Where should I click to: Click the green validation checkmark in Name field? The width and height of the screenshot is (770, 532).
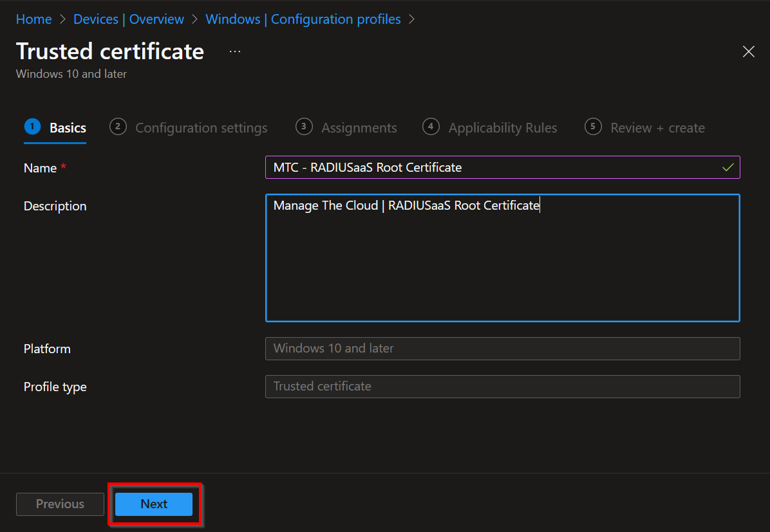tap(728, 167)
